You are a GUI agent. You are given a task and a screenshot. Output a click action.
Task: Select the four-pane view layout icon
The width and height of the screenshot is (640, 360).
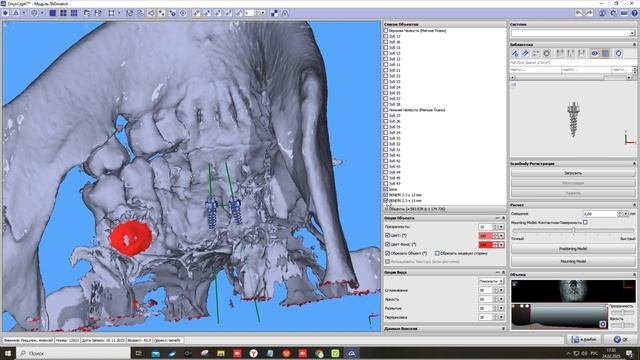(x=63, y=13)
